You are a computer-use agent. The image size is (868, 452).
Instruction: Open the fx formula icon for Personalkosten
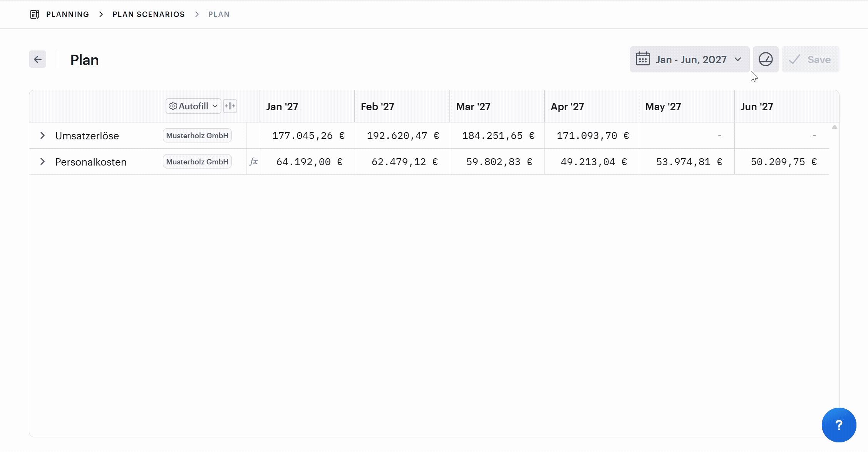(253, 162)
